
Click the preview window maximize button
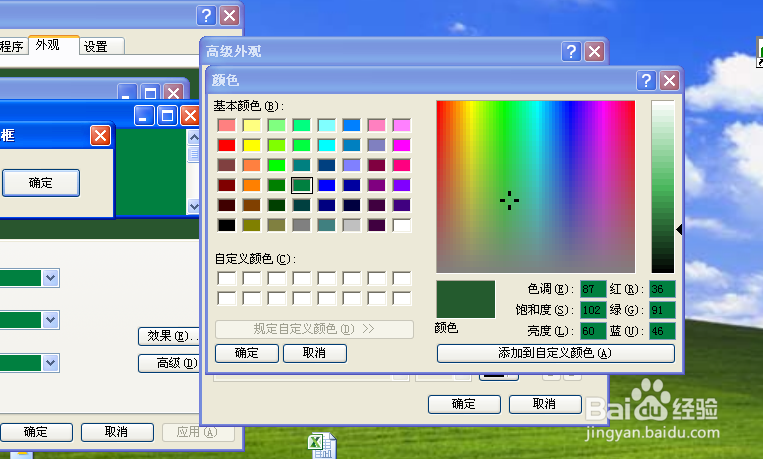[167, 116]
